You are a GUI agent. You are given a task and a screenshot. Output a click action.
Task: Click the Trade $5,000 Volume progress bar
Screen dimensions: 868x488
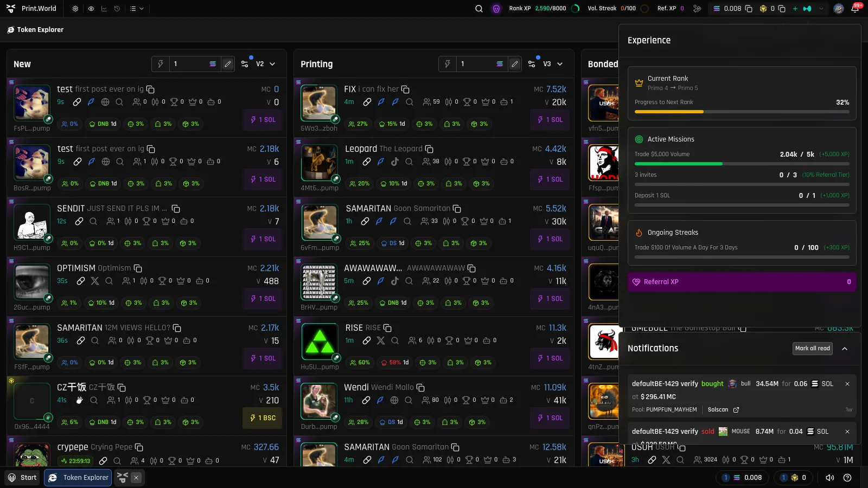point(742,164)
